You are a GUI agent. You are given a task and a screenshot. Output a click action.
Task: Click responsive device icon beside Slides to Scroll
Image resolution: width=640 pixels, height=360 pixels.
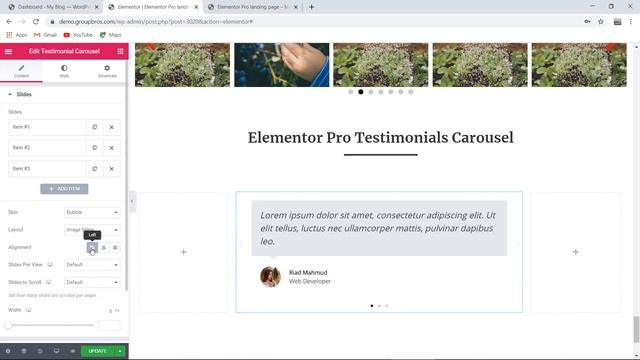[x=49, y=282]
